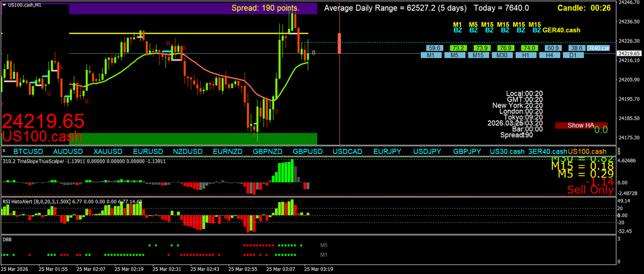This screenshot has height=274, width=644.
Task: Switch to the M15 timeframe button
Action: [478, 55]
